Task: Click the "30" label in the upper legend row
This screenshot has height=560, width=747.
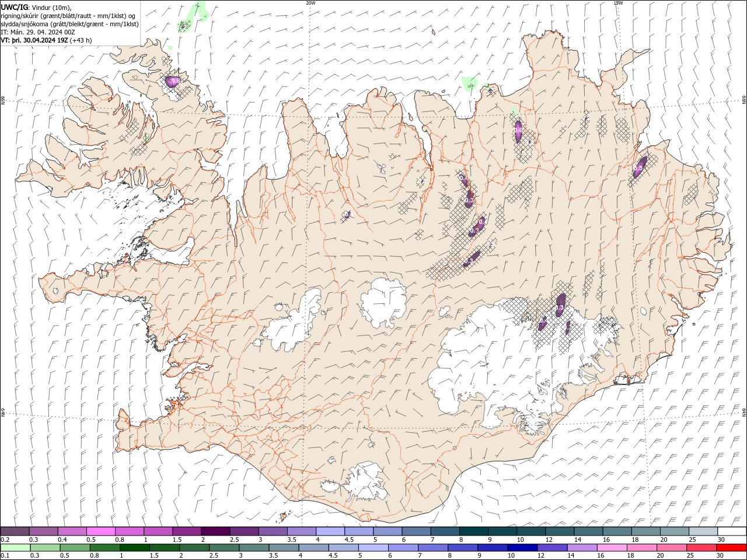Action: tap(721, 540)
